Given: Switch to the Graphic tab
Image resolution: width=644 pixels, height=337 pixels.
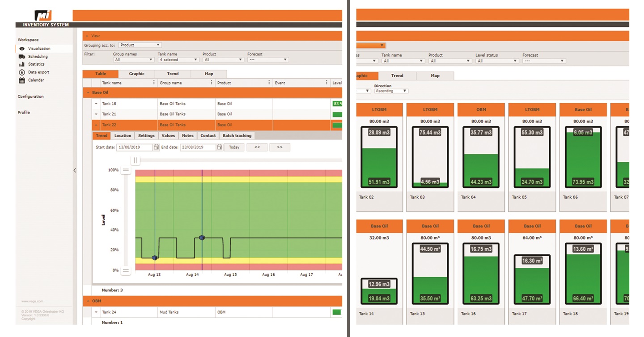Looking at the screenshot, I should [x=136, y=74].
